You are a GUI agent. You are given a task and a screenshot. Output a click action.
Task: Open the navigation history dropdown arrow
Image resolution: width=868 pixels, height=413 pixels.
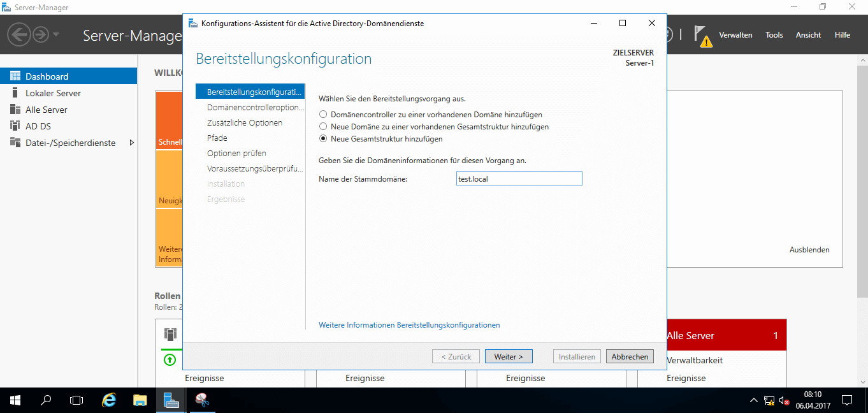pyautogui.click(x=56, y=34)
